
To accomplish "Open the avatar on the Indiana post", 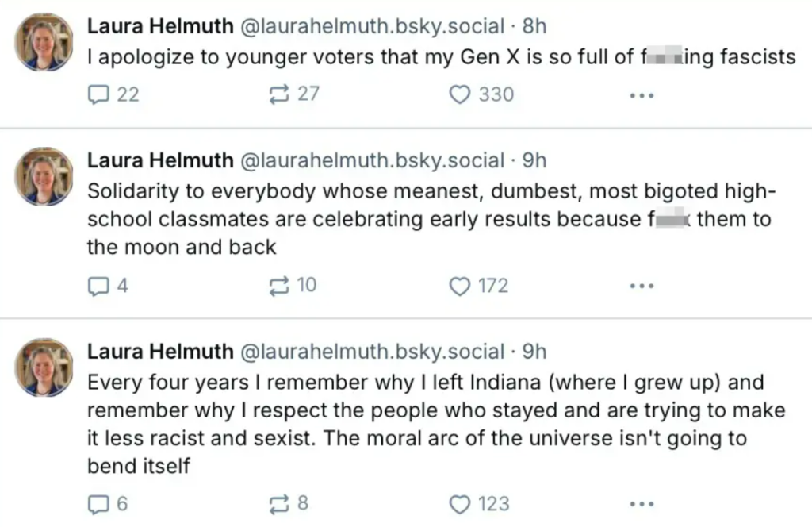I will (x=44, y=367).
